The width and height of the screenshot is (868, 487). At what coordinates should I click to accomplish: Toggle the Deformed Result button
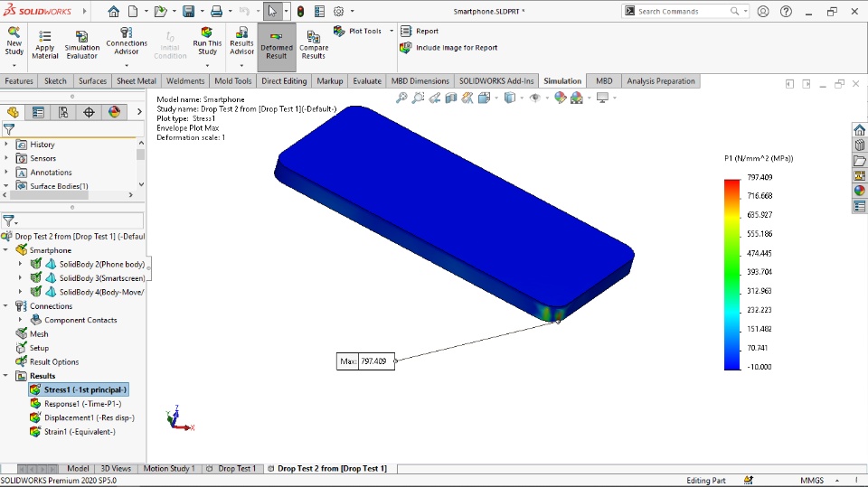coord(277,45)
